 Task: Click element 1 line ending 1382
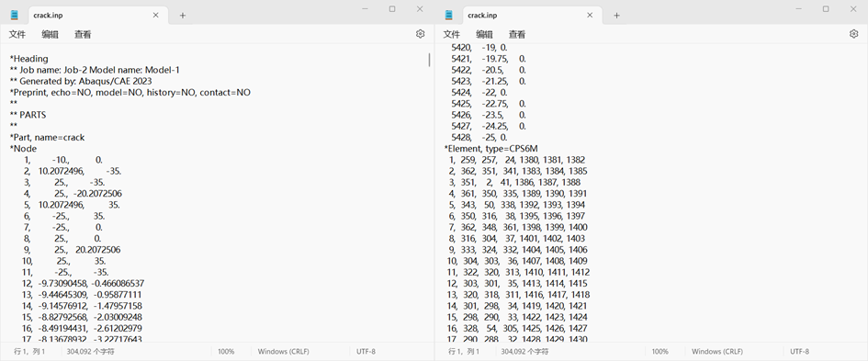coord(517,160)
